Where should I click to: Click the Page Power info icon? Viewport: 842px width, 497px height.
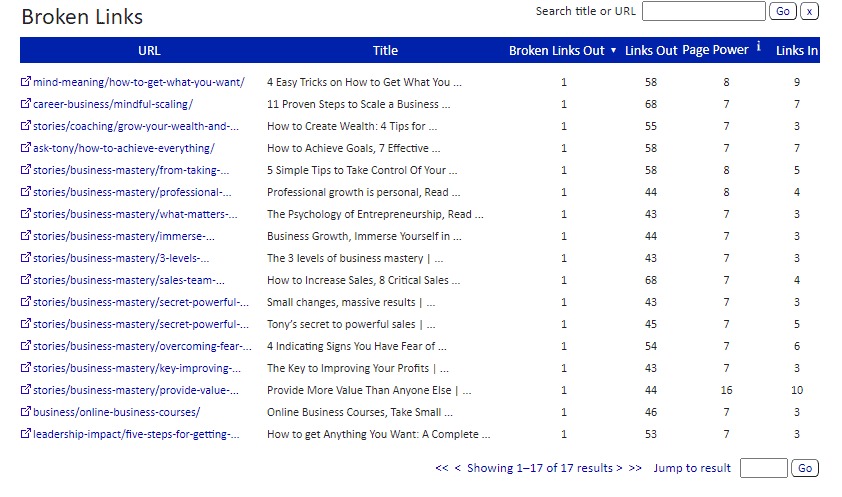tap(759, 47)
